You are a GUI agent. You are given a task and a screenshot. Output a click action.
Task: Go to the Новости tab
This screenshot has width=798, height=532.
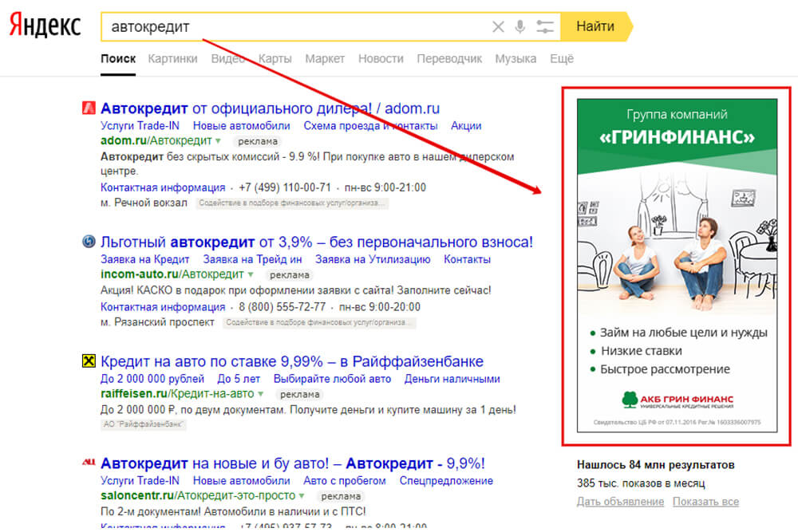click(x=381, y=59)
